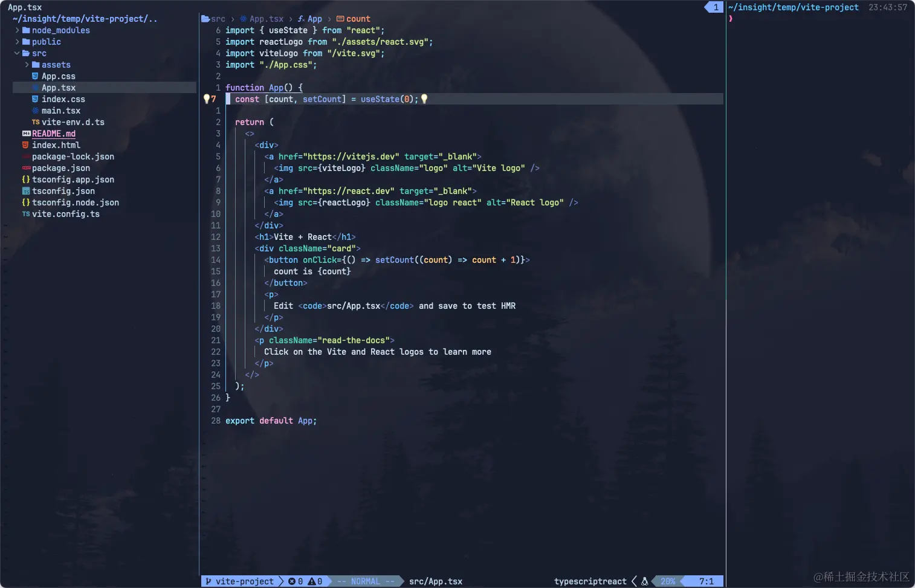Click the assets folder icon
915x588 pixels.
coord(36,65)
